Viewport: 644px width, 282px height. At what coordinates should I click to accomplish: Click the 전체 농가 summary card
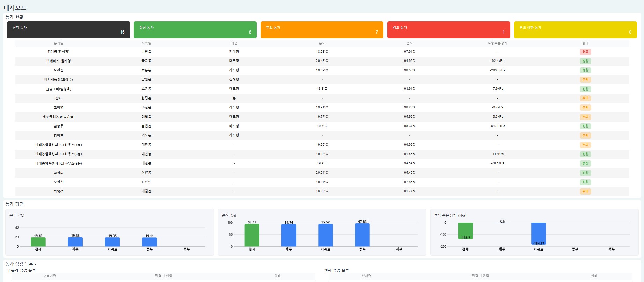coord(68,30)
